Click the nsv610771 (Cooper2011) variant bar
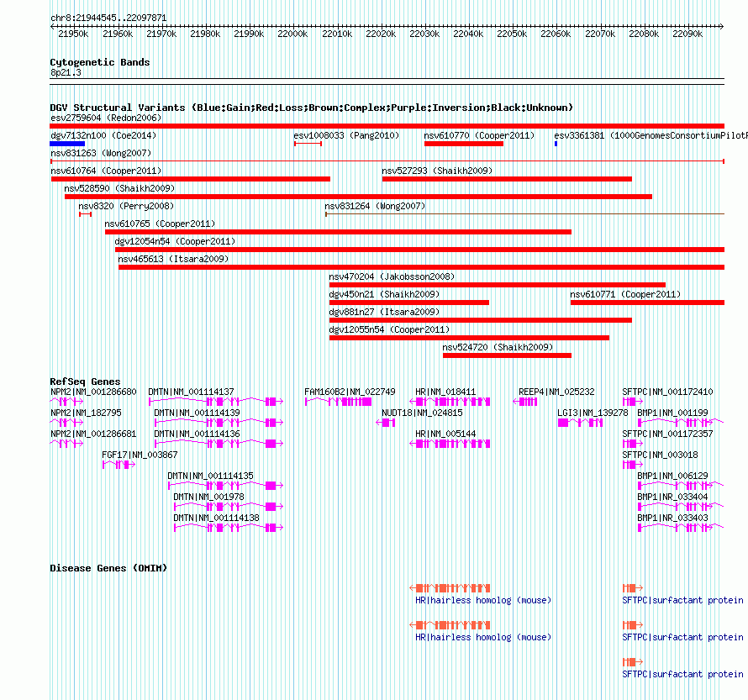Image resolution: width=748 pixels, height=700 pixels. pos(647,303)
